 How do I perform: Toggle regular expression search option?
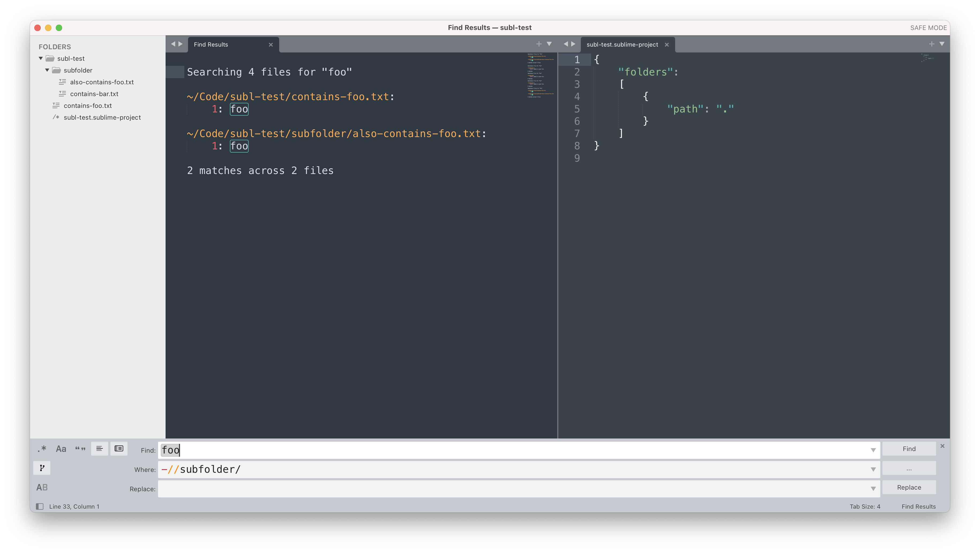click(x=42, y=449)
